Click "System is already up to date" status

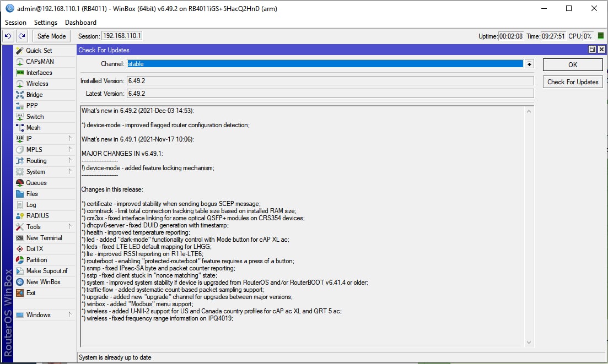pos(115,357)
